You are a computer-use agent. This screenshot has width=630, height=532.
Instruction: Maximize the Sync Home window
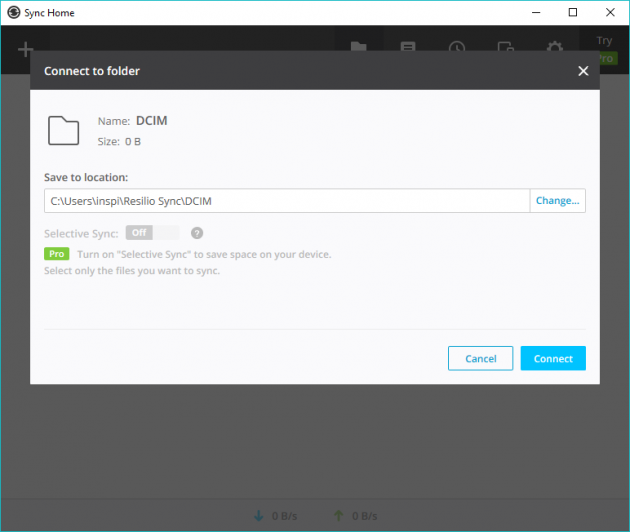point(573,12)
